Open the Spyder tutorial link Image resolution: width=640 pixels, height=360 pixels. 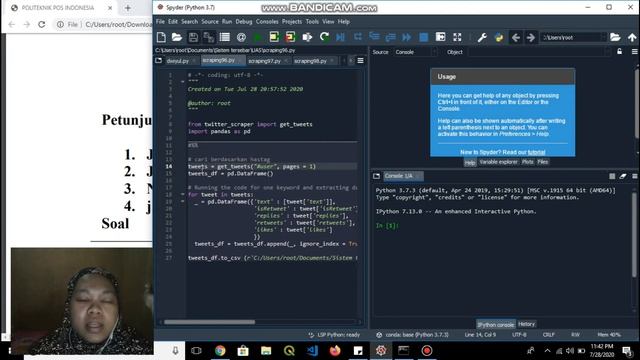[x=536, y=152]
